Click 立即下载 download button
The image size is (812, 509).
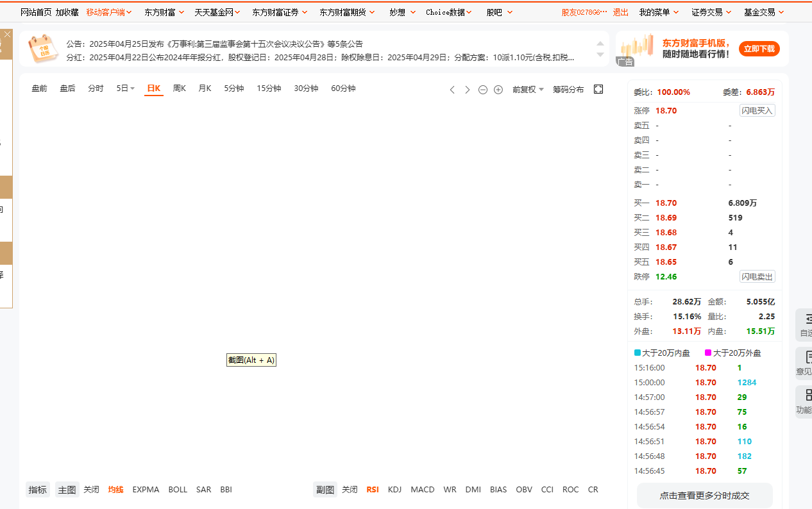click(x=759, y=49)
